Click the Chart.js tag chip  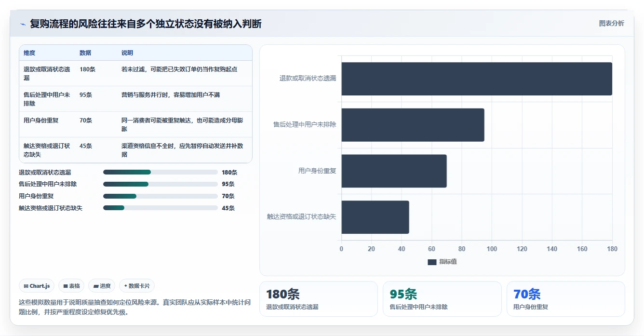click(37, 286)
